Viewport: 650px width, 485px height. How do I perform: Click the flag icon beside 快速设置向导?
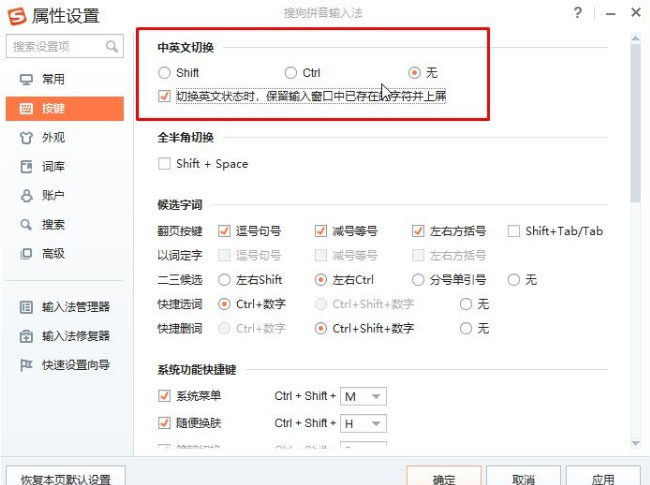(x=26, y=365)
